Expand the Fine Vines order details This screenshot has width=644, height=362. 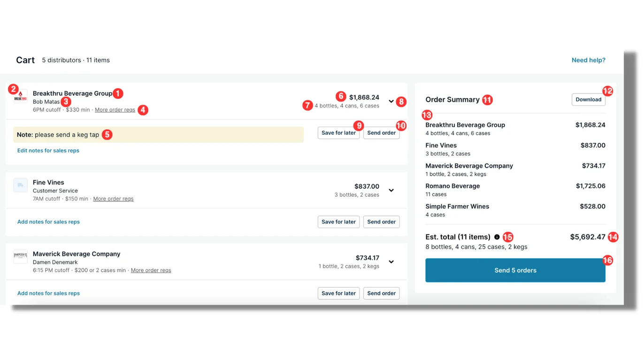click(x=391, y=190)
